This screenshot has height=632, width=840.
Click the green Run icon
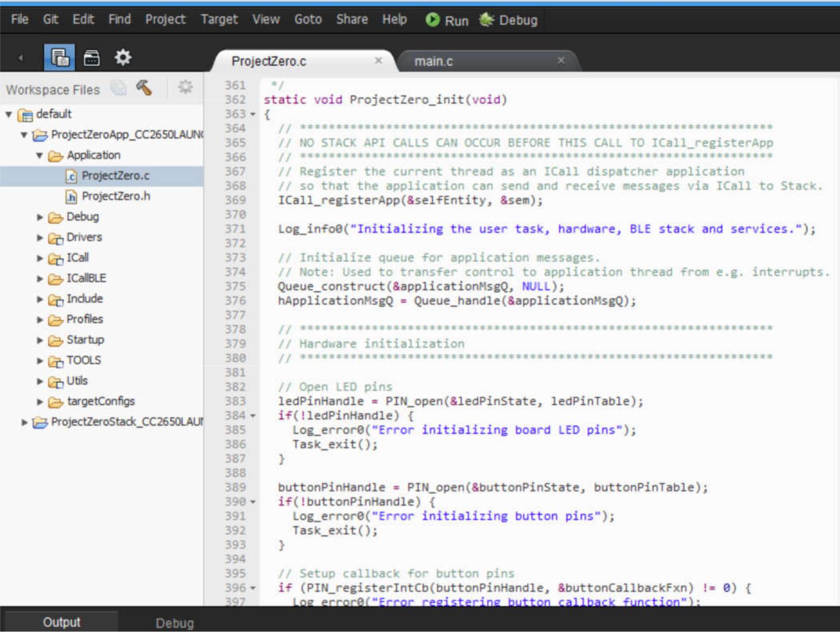432,20
